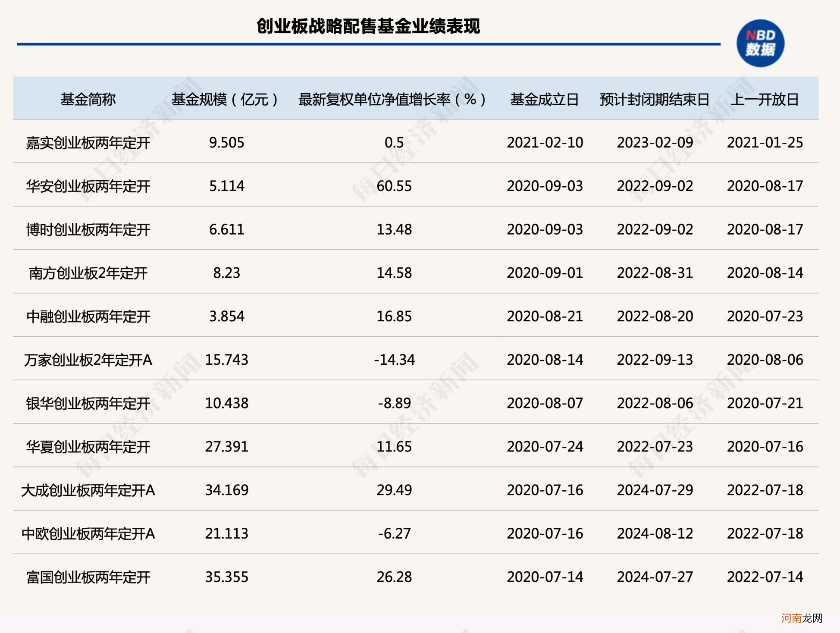Screen dimensions: 840x633
Task: Click the fund size value 34.169
Action: coord(226,490)
